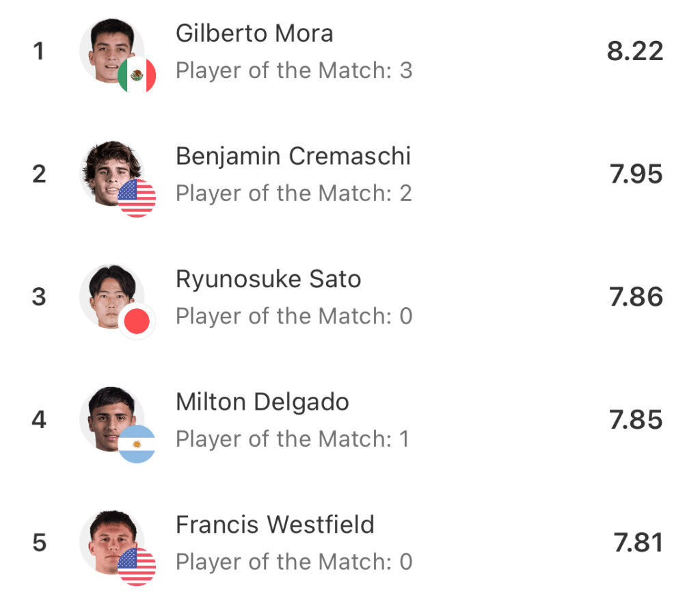Open Francis Westfield's player photo
Image resolution: width=700 pixels, height=606 pixels.
point(109,540)
